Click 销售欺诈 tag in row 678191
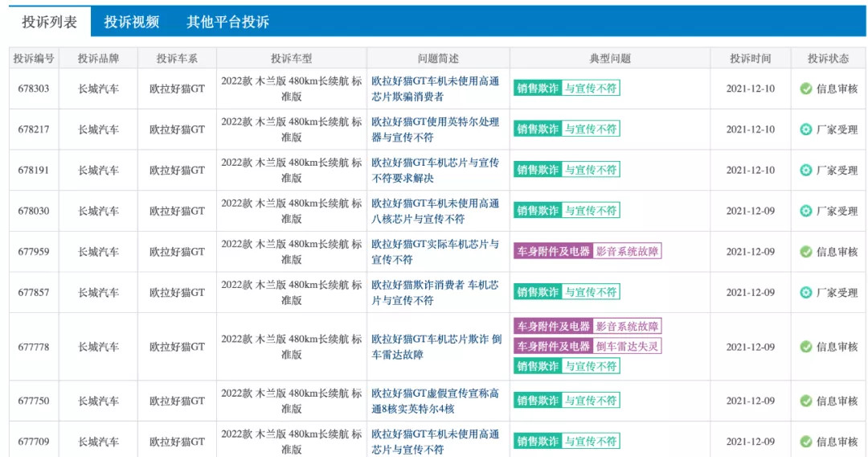Viewport: 868px width, 457px height. (x=538, y=170)
